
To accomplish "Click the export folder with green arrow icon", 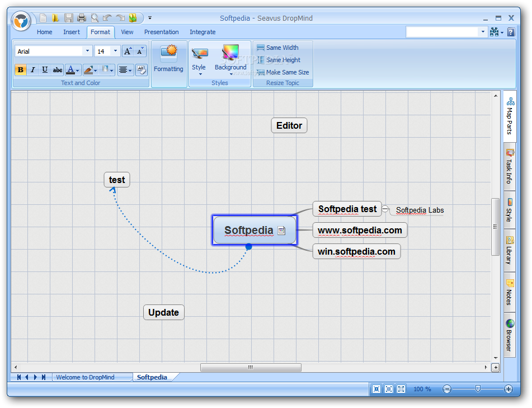I will click(x=133, y=18).
